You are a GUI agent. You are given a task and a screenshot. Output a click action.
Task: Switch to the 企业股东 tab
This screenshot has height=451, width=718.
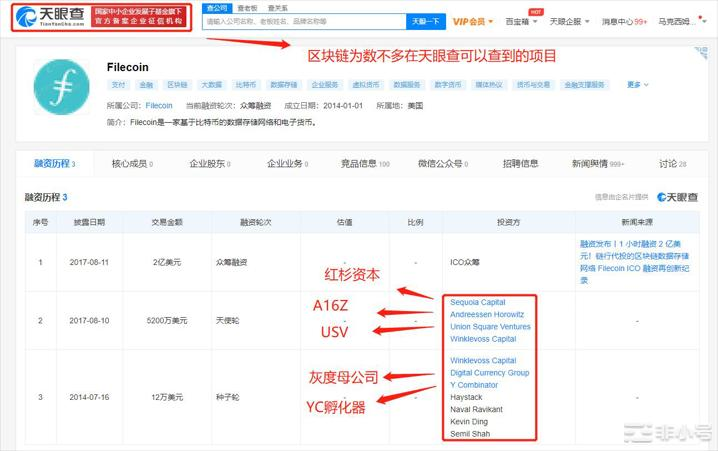coord(210,163)
